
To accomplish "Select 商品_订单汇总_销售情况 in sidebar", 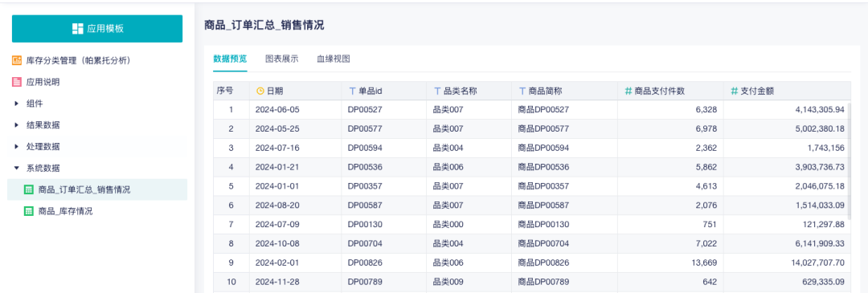I will pos(97,189).
